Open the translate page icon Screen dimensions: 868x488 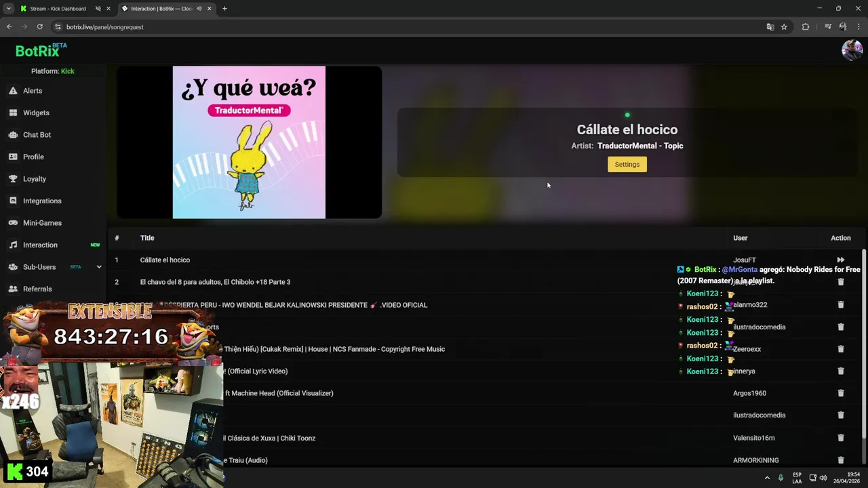(770, 27)
